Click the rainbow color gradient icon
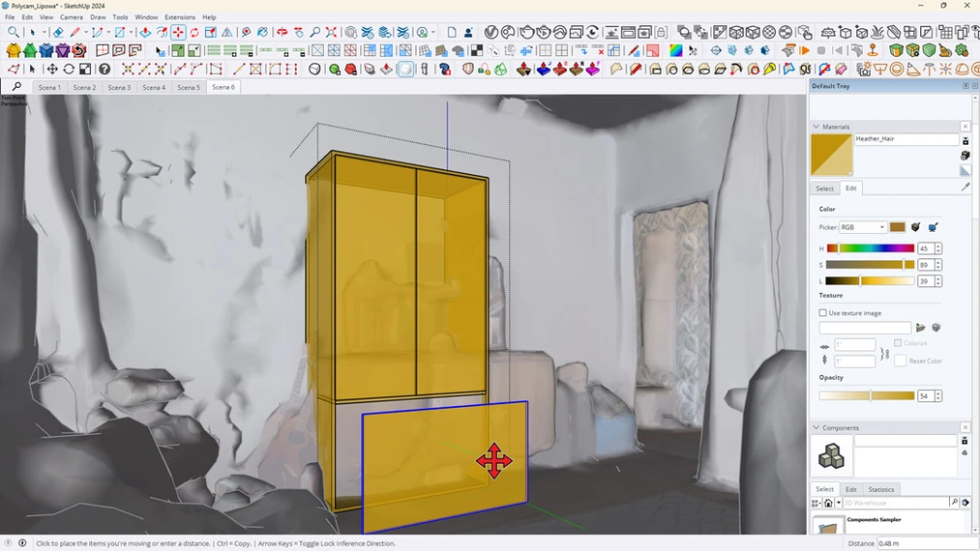This screenshot has width=980, height=551. (675, 50)
